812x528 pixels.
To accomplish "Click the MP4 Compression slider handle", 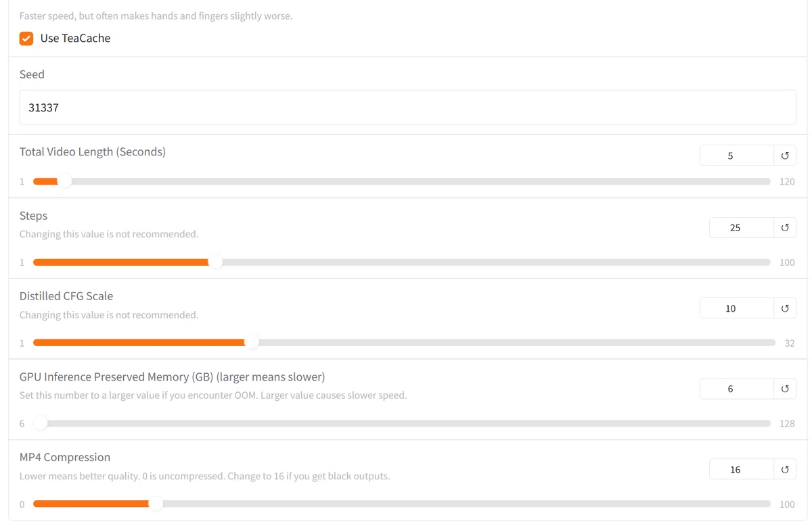I will pos(156,504).
